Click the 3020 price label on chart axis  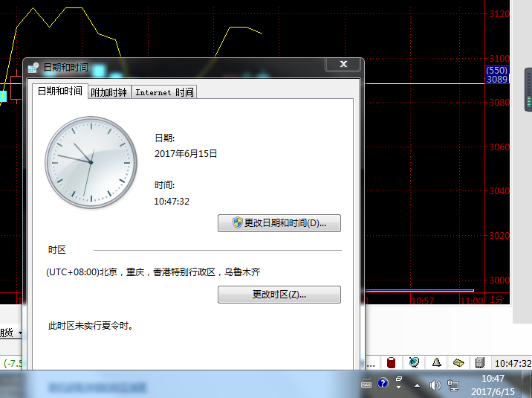(499, 236)
